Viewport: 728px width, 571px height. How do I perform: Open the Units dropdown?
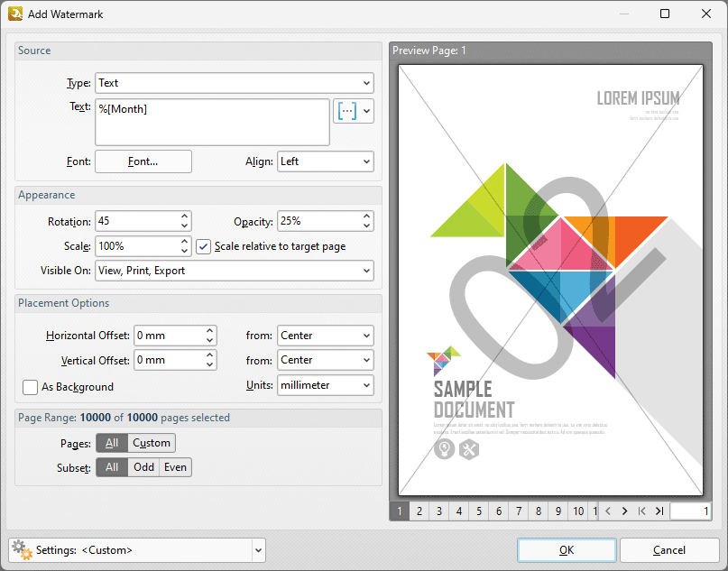pos(326,385)
